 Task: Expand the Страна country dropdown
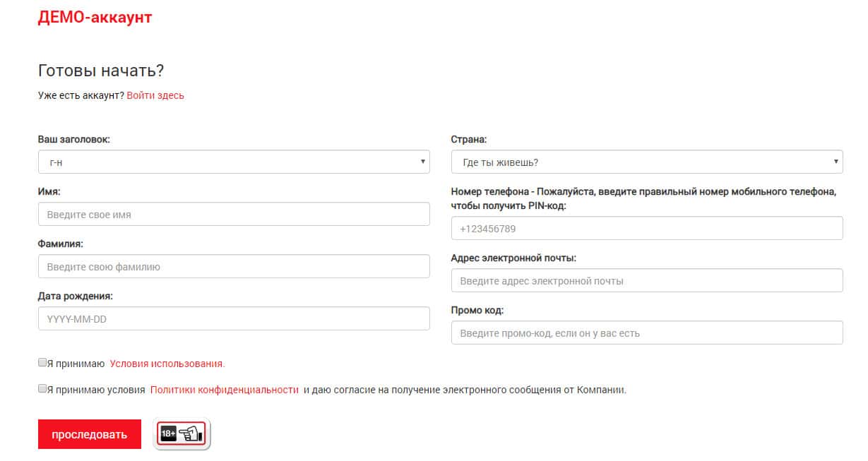pyautogui.click(x=646, y=162)
